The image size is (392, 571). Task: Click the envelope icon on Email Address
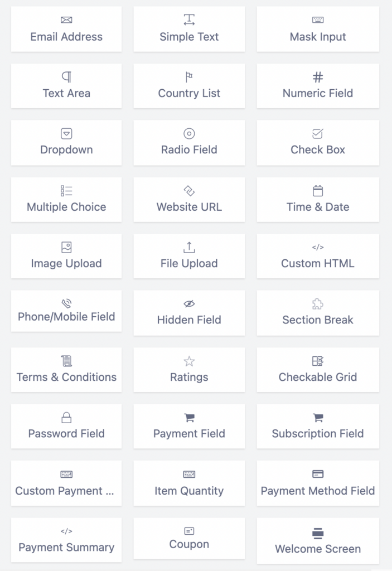click(x=66, y=20)
